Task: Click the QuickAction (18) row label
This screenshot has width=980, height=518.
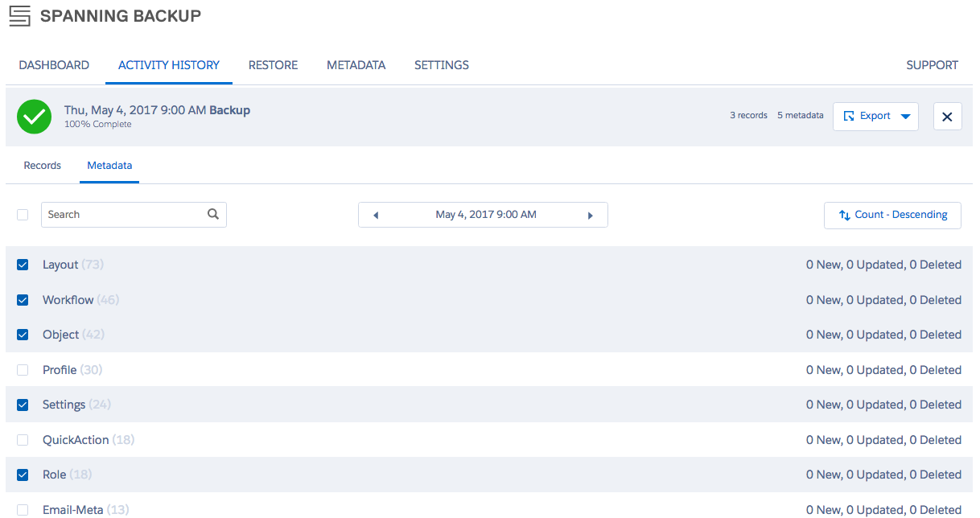Action: 89,440
